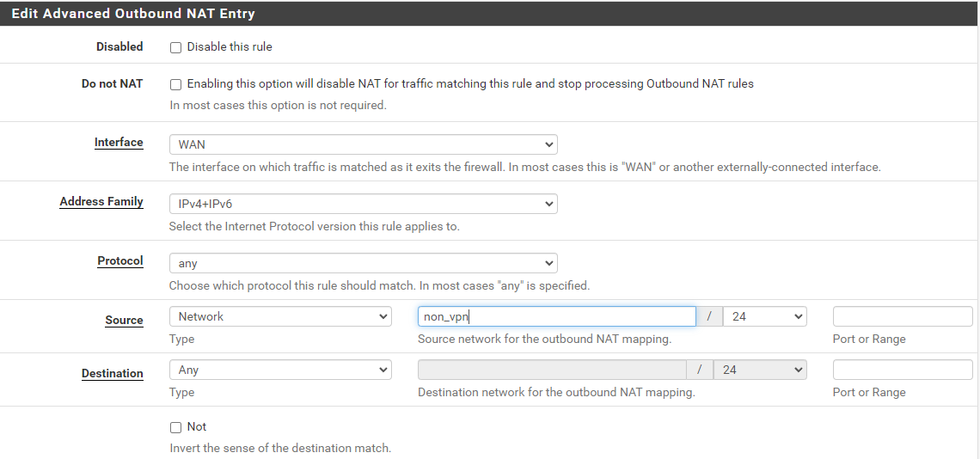Focus the Destination Port or Range field

(903, 370)
